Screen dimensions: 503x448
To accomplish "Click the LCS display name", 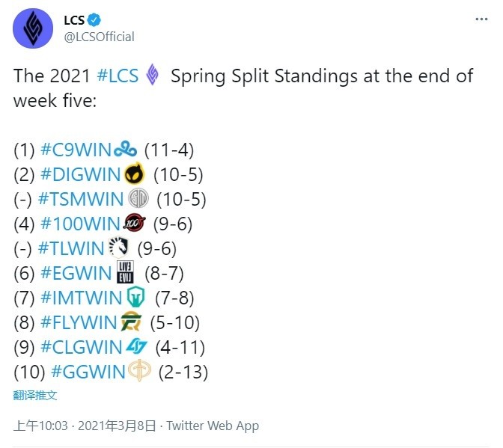I will click(74, 20).
